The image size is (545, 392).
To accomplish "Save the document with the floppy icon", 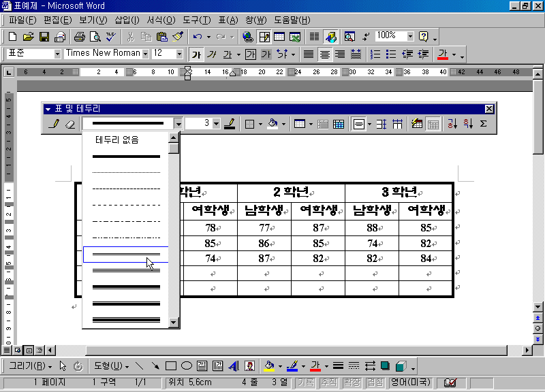I will coord(44,37).
